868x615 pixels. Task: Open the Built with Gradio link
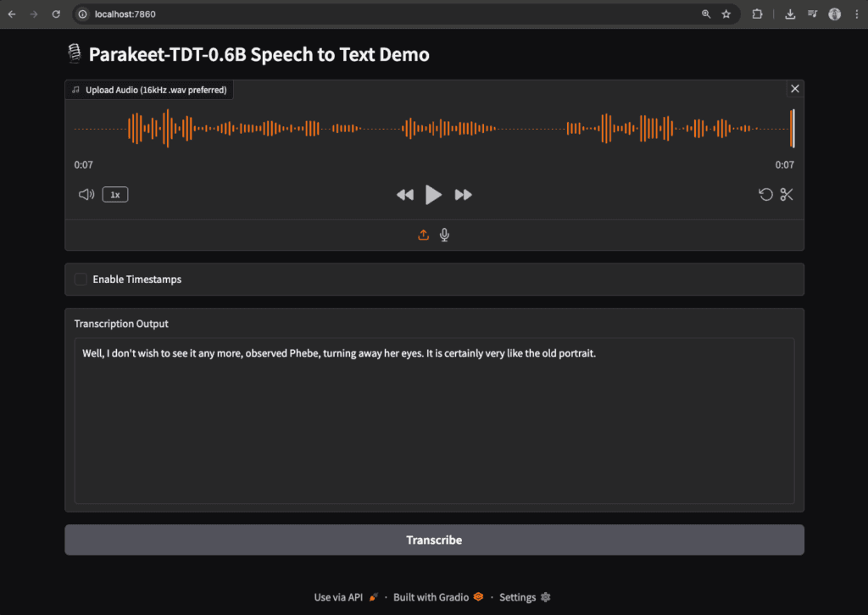pos(438,597)
